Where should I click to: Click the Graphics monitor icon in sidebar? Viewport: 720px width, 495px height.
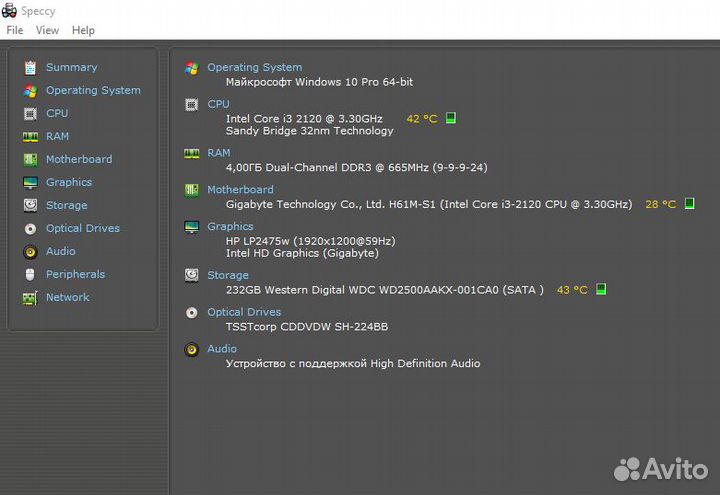30,182
